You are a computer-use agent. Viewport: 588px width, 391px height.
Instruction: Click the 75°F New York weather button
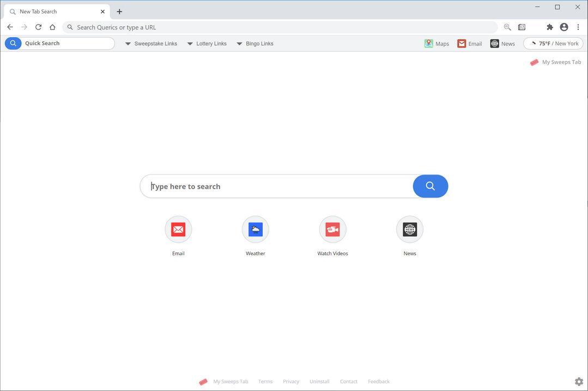click(x=554, y=44)
